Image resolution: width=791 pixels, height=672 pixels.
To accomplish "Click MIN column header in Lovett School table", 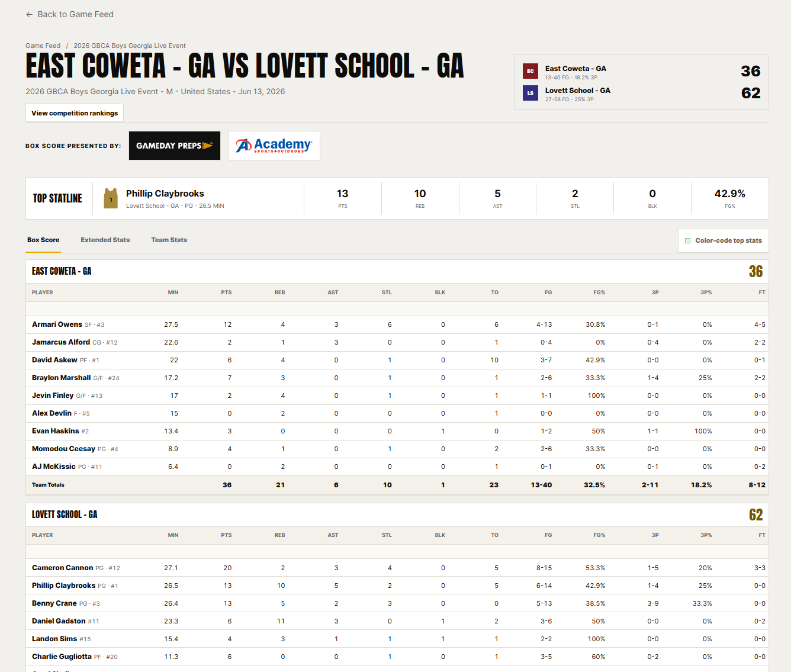I will coord(173,535).
